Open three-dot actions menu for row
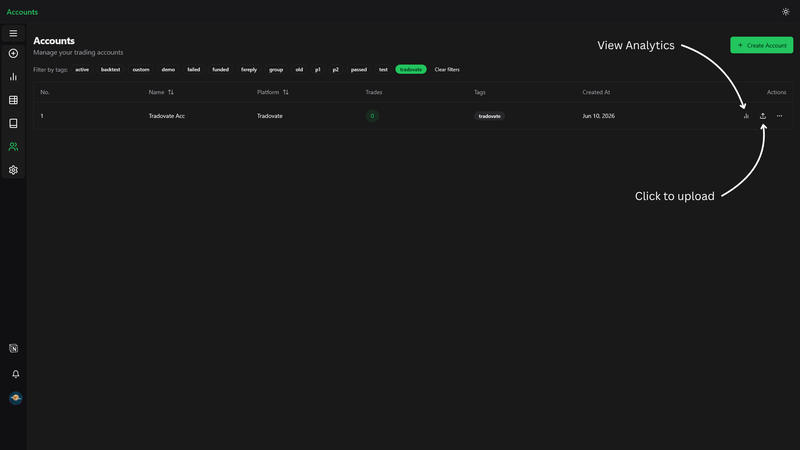This screenshot has height=450, width=800. (779, 116)
